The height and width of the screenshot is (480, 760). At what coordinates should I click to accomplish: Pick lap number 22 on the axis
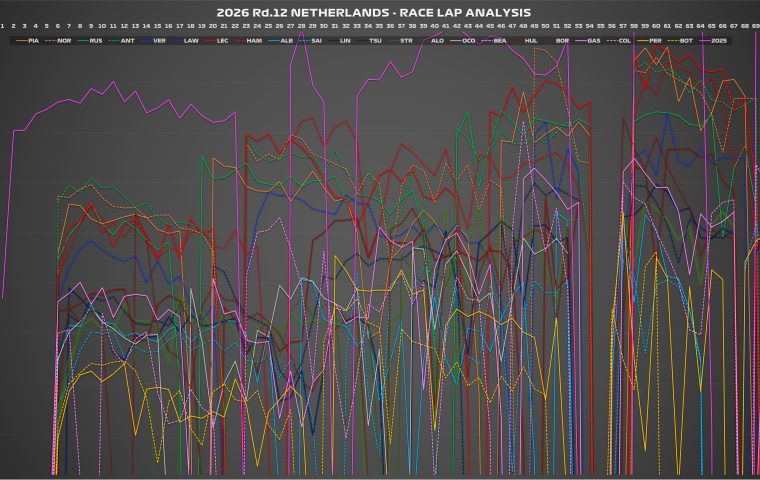click(x=235, y=26)
